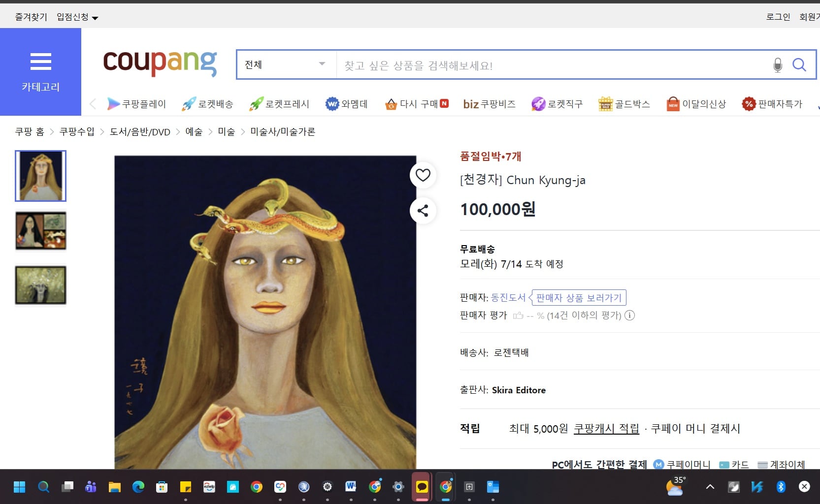Go to 미술사/미술가론 breadcrumb
This screenshot has height=504, width=820.
point(283,132)
